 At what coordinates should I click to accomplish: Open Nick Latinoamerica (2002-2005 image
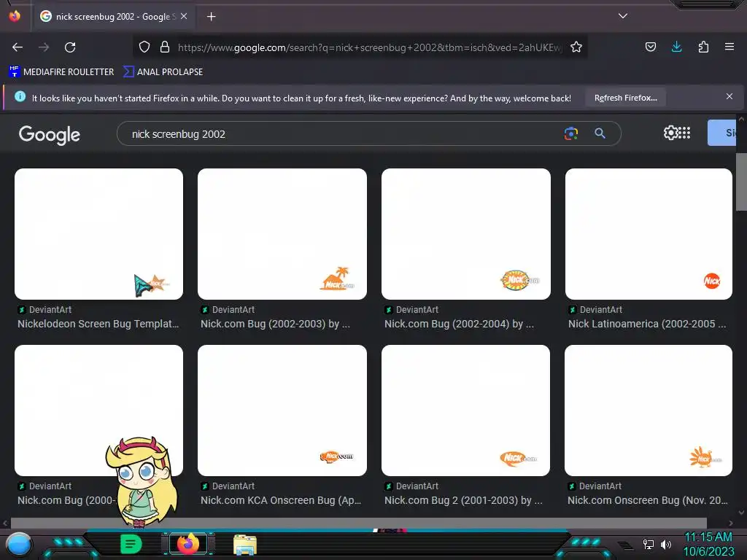coord(649,234)
